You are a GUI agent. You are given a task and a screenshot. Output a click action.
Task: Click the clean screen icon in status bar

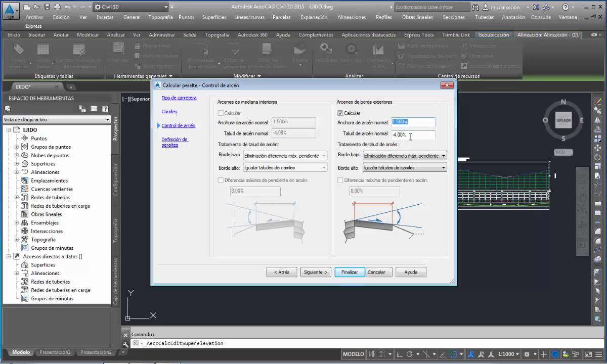[x=589, y=354]
